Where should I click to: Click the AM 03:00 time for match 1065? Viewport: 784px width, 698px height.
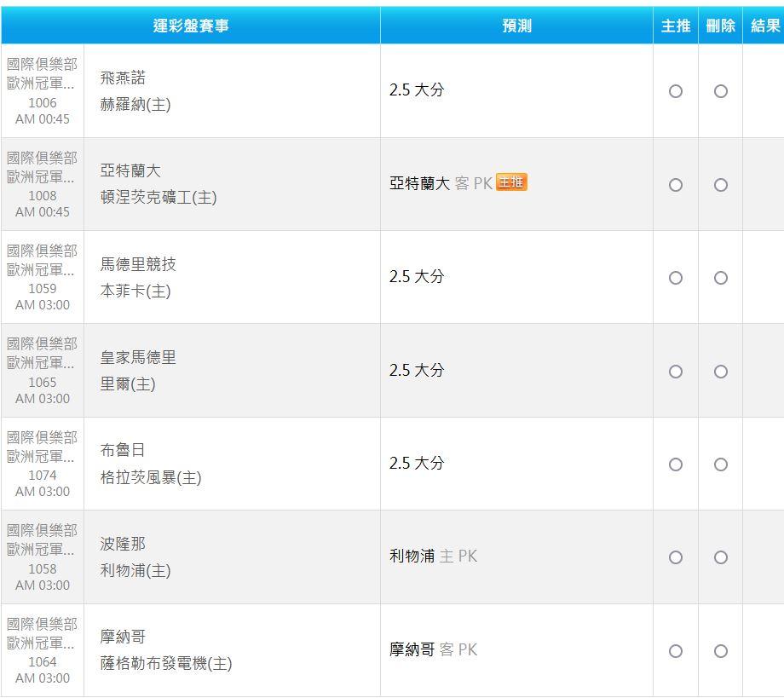43,399
